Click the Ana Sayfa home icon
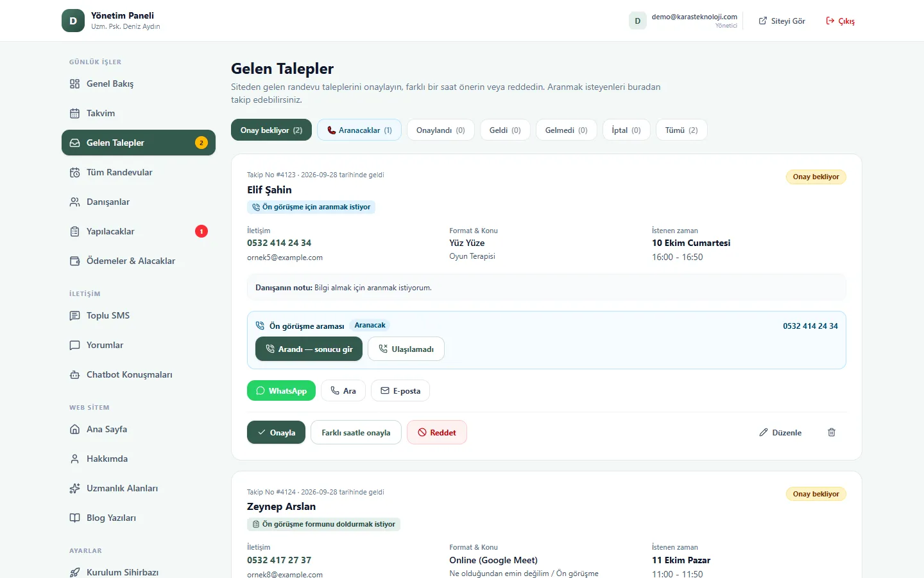 coord(74,429)
